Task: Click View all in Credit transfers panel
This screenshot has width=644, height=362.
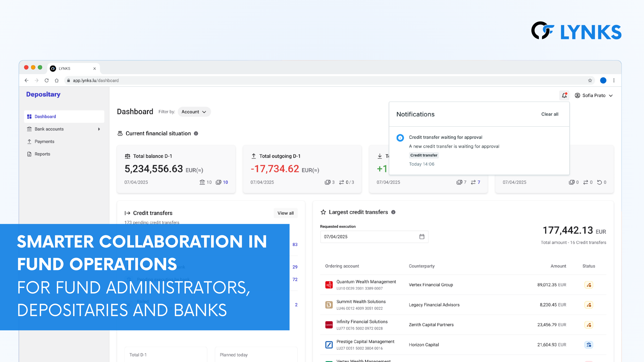Action: click(x=285, y=213)
